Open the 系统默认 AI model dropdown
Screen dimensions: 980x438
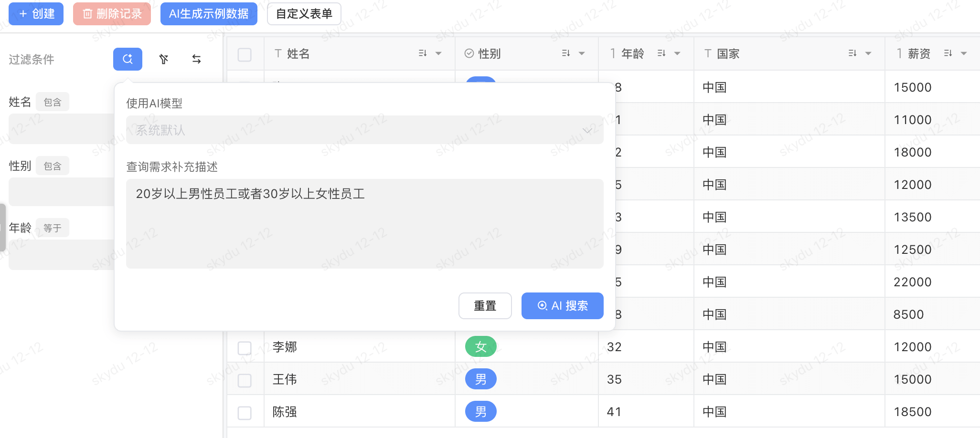(x=364, y=130)
